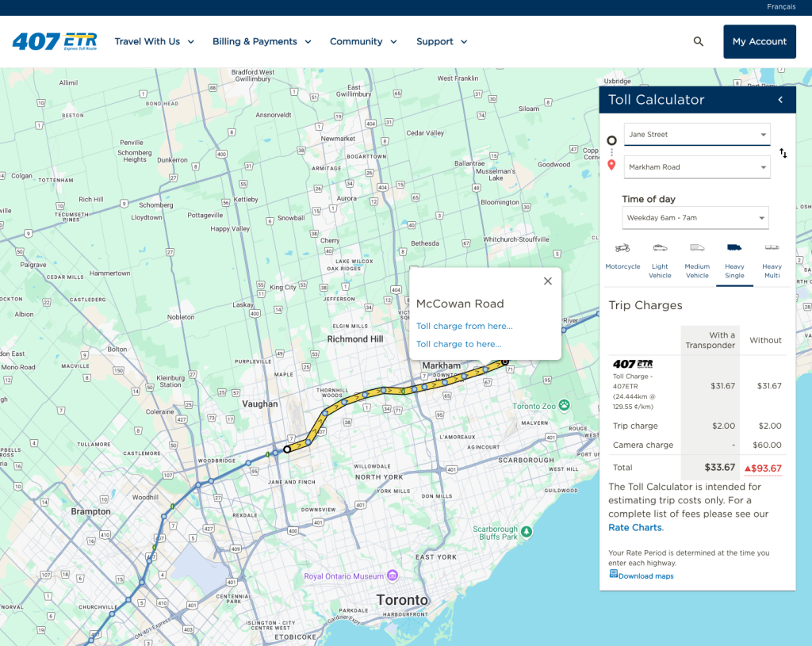Open My Account
Viewport: 812px width, 646px height.
coord(759,41)
